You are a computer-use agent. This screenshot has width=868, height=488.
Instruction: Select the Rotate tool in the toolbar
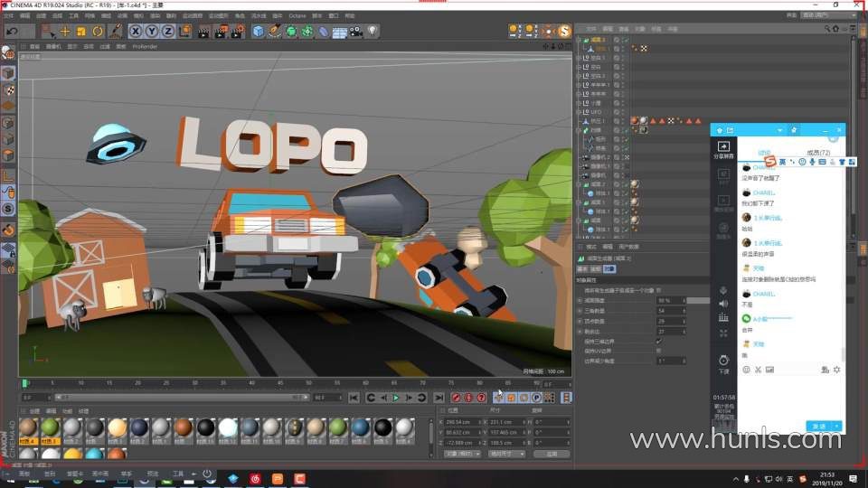[97, 32]
